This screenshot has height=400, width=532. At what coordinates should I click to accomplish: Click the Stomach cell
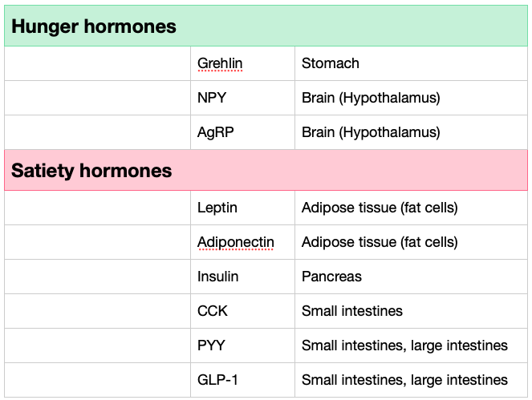(411, 63)
